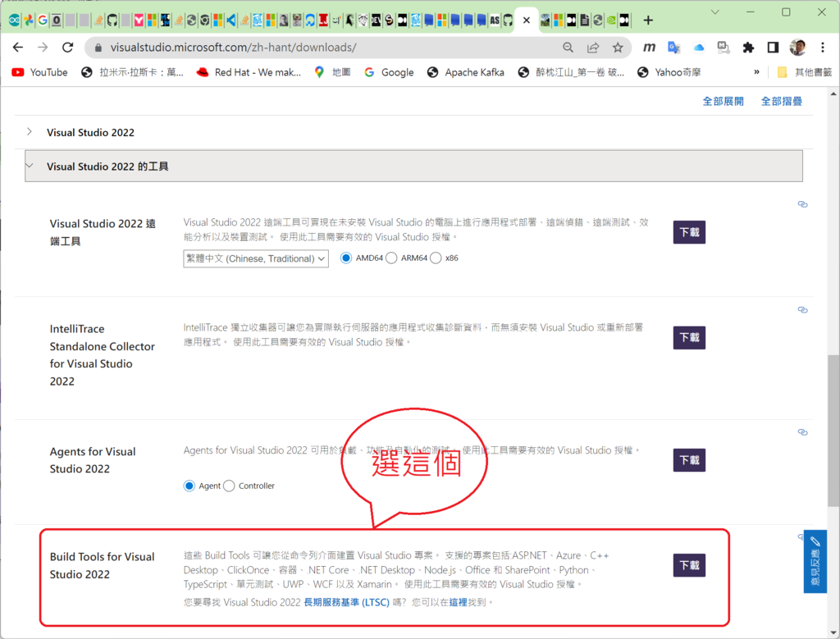Viewport: 840px width, 639px height.
Task: Show more bookmarks with the chevron
Action: coord(756,72)
